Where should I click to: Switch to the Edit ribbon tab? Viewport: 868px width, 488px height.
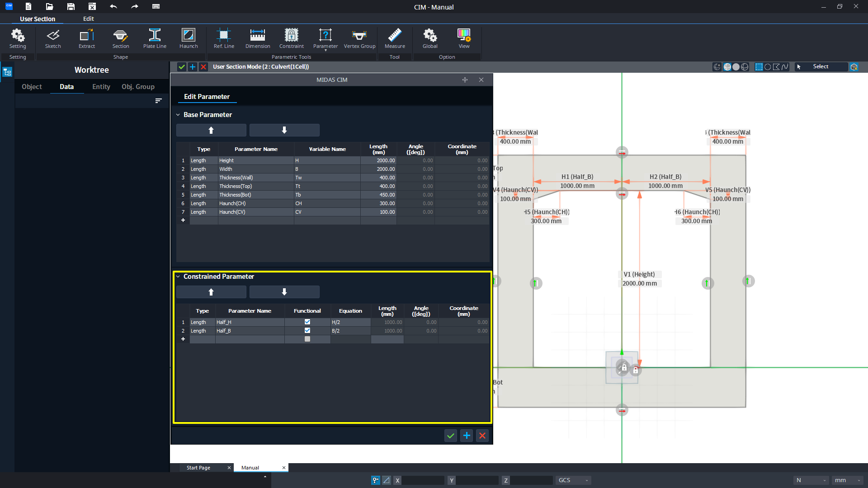[89, 19]
